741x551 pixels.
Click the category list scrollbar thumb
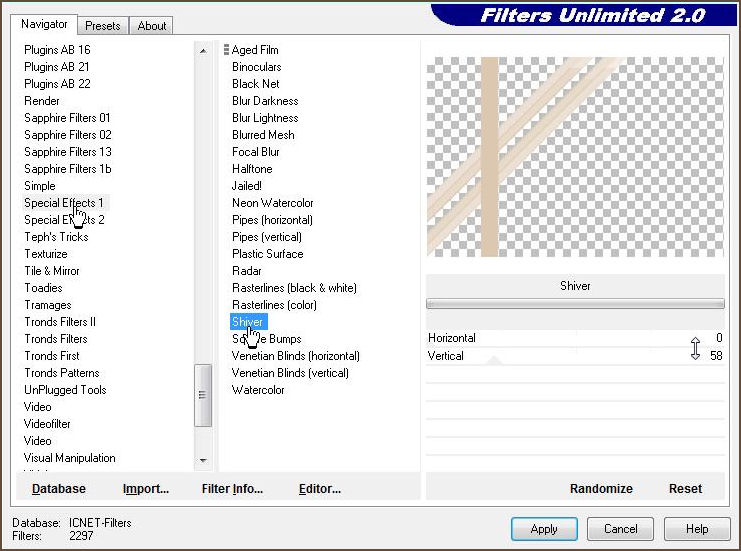[203, 395]
